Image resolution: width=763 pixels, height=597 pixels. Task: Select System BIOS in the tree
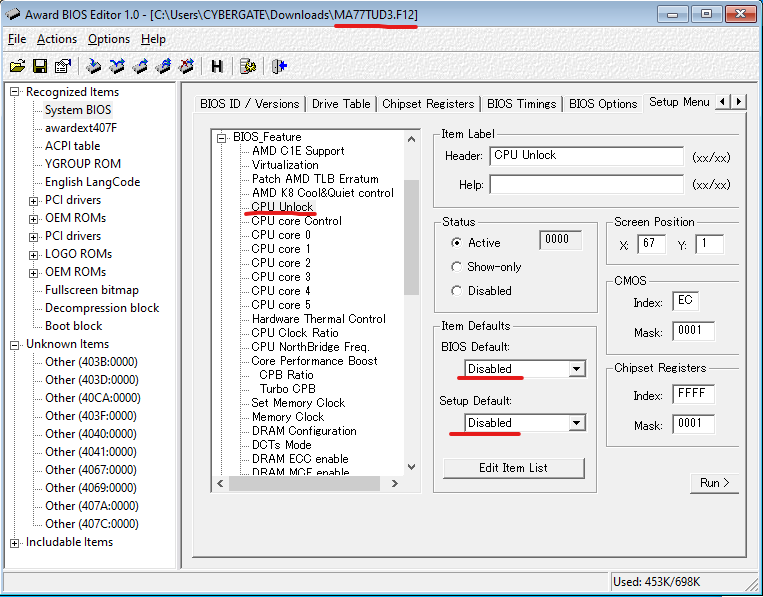[78, 110]
